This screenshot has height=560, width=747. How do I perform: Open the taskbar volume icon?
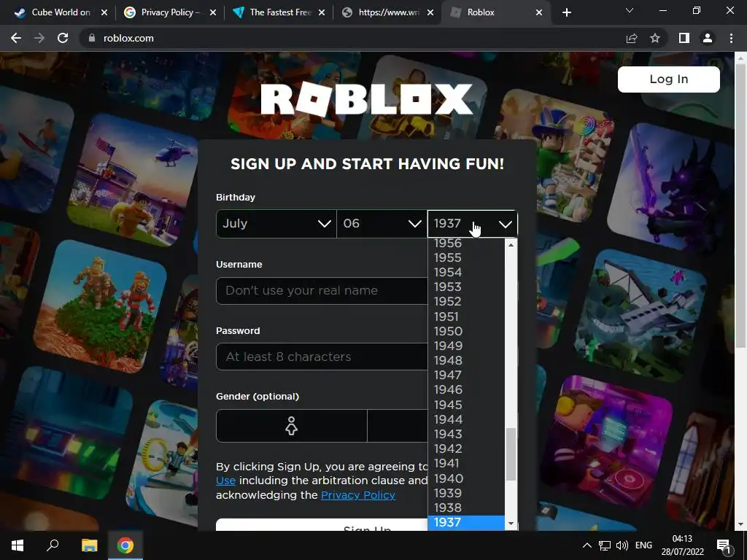tap(622, 545)
